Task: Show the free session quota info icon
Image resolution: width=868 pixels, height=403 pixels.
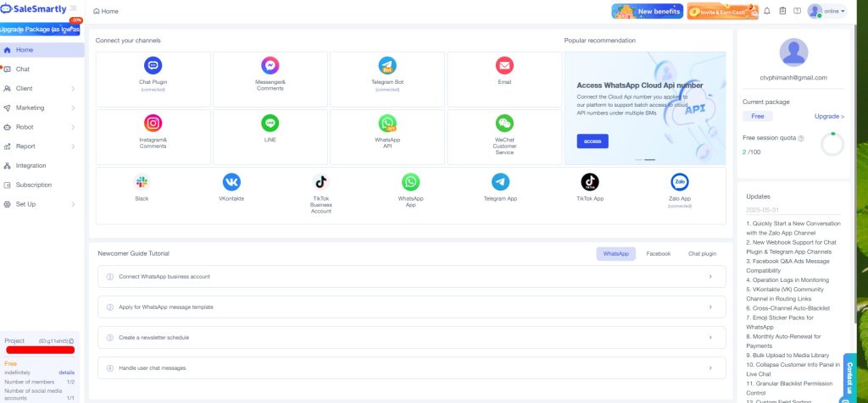Action: [801, 138]
